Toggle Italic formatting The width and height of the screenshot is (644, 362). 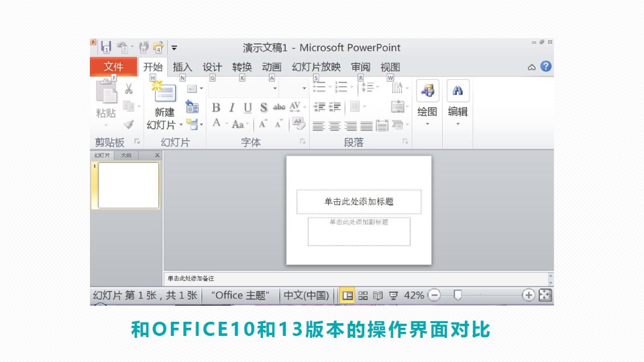[232, 107]
